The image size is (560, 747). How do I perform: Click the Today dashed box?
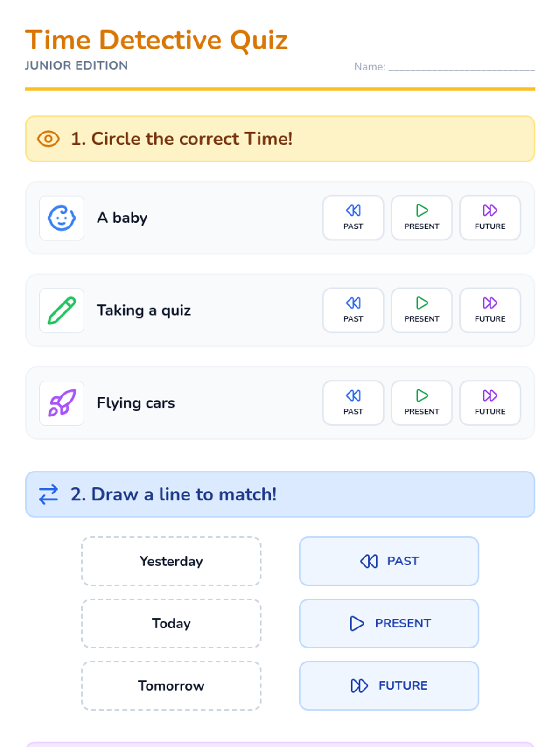pos(171,623)
